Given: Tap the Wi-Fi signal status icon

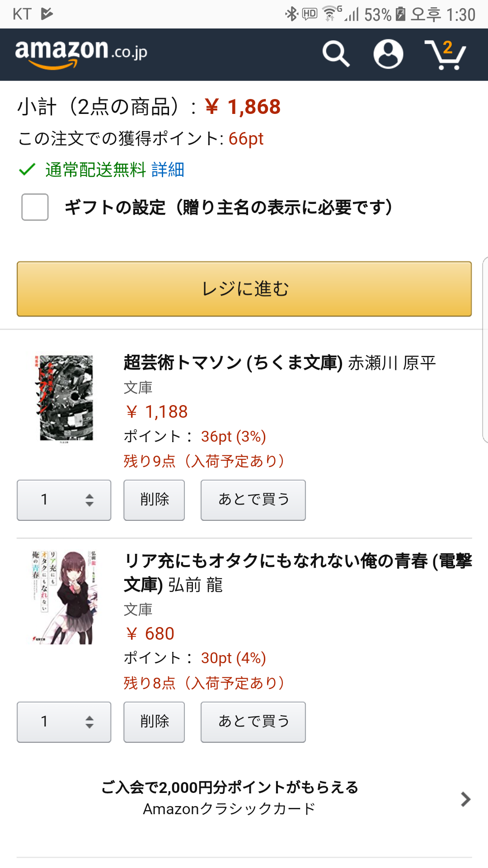Looking at the screenshot, I should pyautogui.click(x=331, y=14).
